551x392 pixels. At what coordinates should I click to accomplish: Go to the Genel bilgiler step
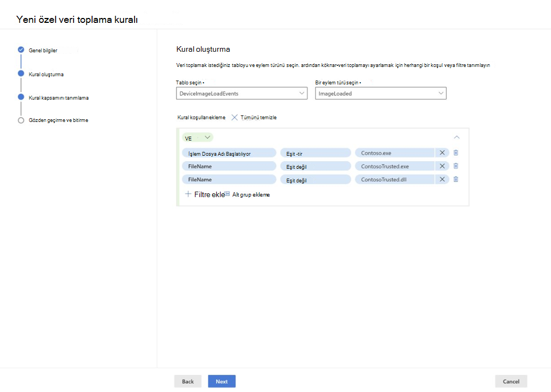[43, 50]
